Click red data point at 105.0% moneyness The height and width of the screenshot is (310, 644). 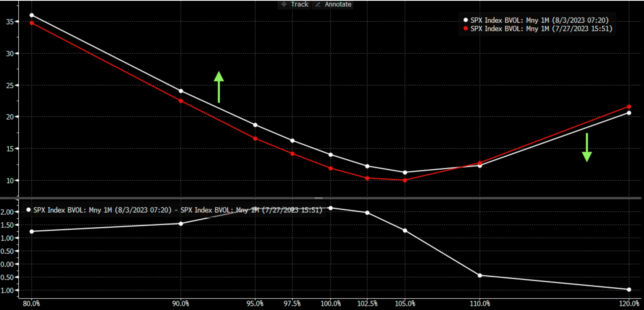[x=405, y=180]
